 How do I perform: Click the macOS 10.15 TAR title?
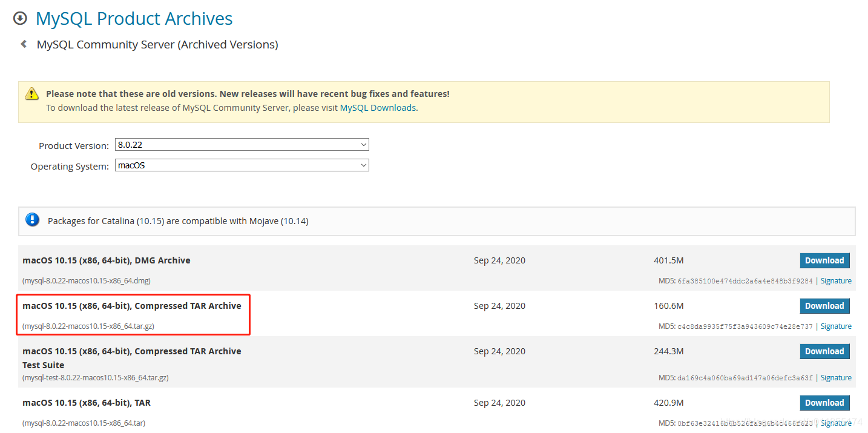point(87,403)
